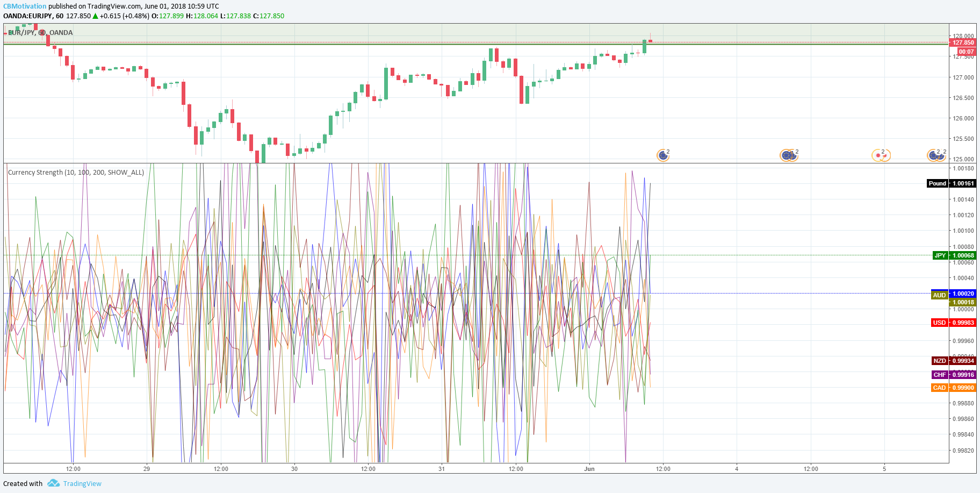Open the TradingView link in the footer
This screenshot has width=980, height=493.
[x=82, y=483]
